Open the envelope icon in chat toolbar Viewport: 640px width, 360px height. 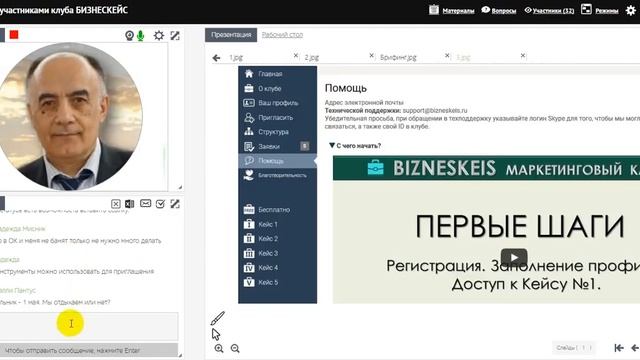145,203
